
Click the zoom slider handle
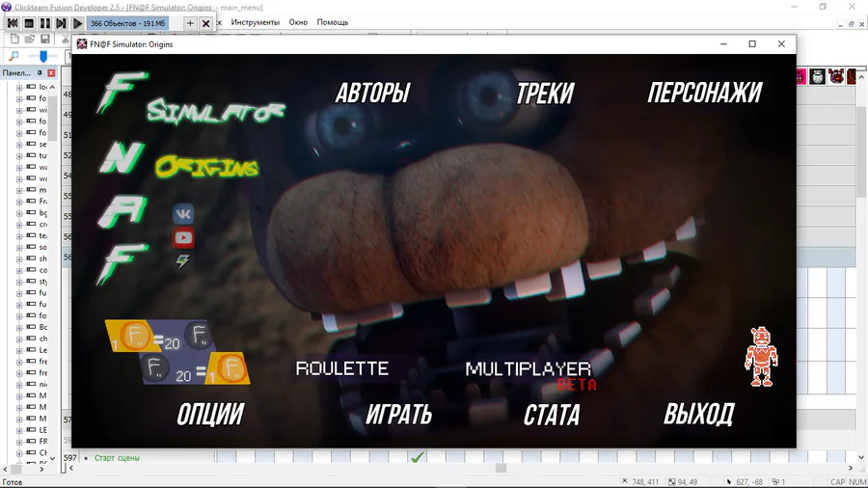[42, 56]
